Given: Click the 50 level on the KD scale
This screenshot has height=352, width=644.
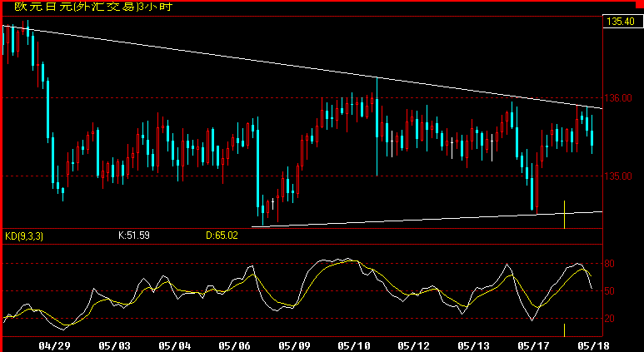Looking at the screenshot, I should click(x=610, y=291).
